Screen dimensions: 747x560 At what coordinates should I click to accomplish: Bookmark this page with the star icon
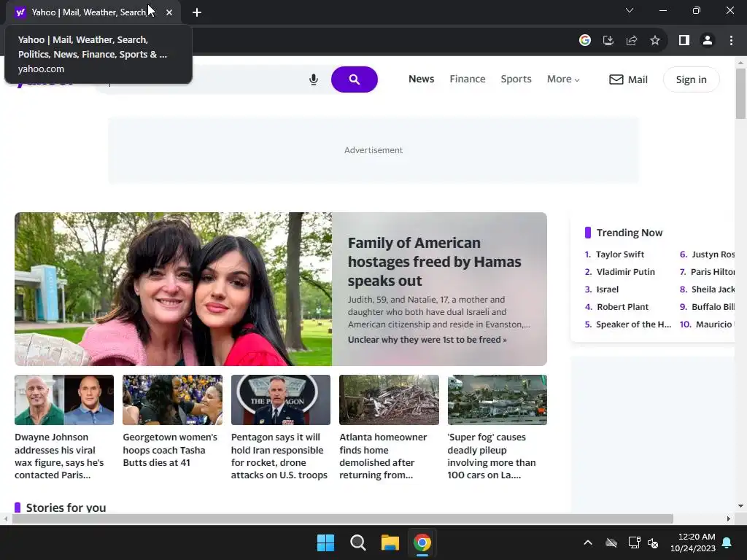(x=655, y=41)
